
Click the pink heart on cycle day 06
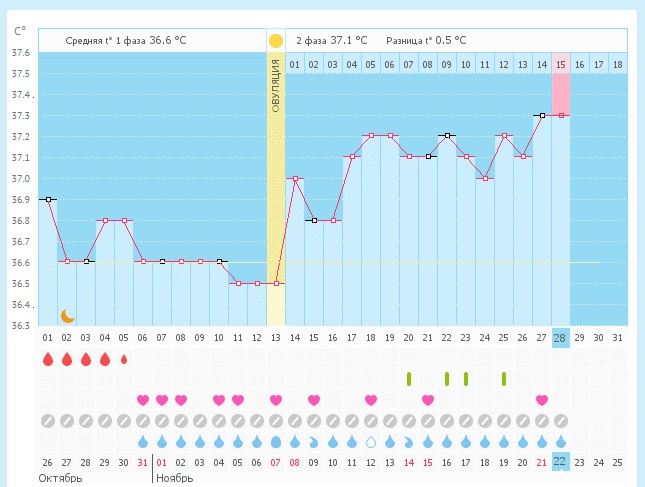tap(143, 400)
